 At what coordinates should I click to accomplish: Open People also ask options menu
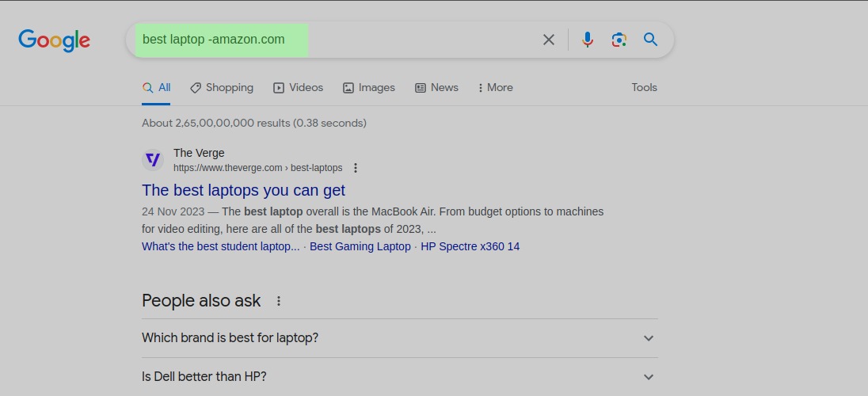tap(279, 301)
